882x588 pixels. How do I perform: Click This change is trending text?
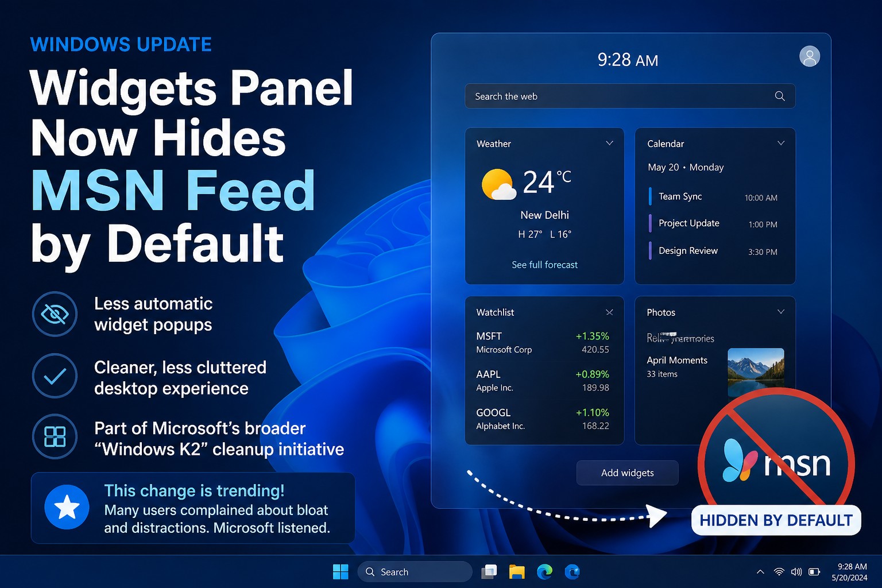pyautogui.click(x=194, y=490)
